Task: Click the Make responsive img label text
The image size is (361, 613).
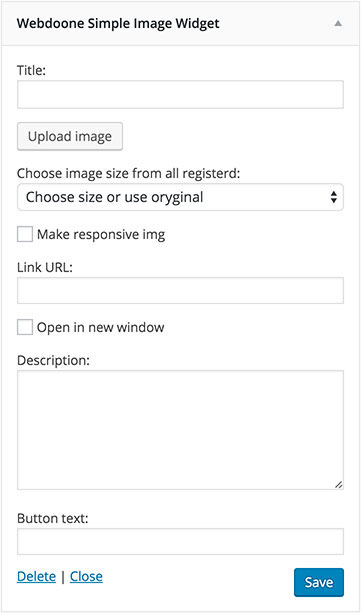Action: [101, 235]
